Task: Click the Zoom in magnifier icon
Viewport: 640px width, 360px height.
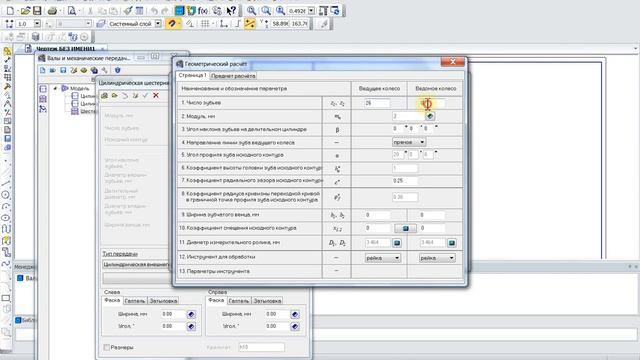Action: [251, 11]
